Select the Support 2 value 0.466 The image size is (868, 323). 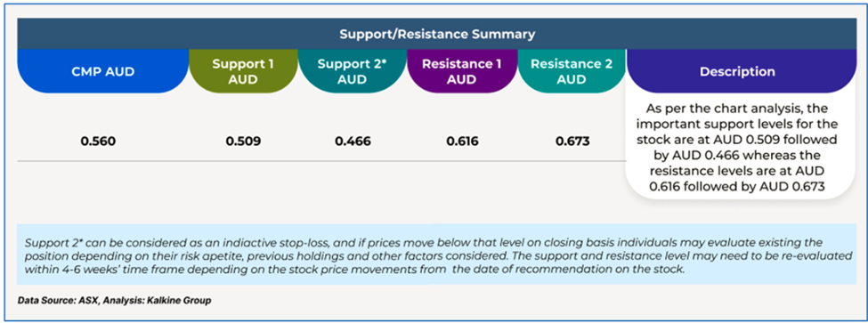tap(353, 141)
